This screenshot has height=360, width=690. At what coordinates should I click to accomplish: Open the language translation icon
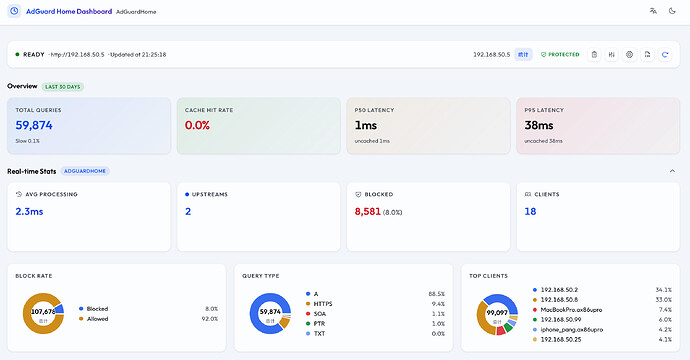tap(653, 11)
